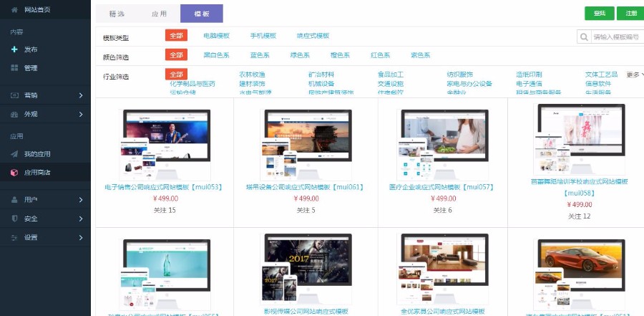Open the bottled water template thumbnail
Screen dimensions: 644x316
[165, 275]
